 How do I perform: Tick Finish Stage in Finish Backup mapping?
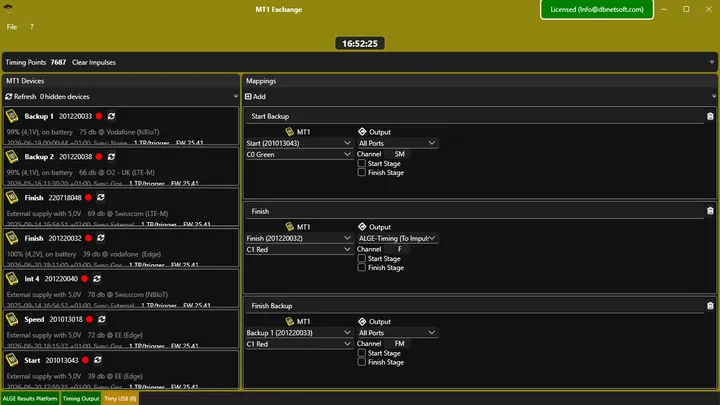coord(362,362)
